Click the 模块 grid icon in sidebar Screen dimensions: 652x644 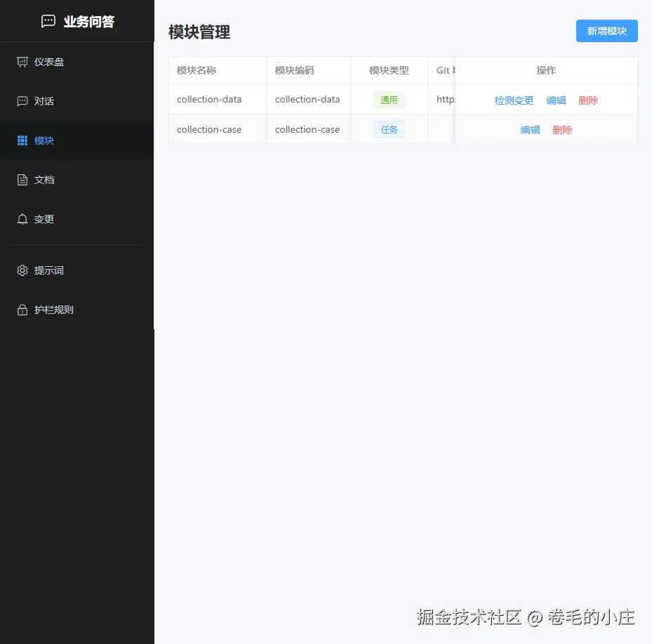click(x=22, y=140)
